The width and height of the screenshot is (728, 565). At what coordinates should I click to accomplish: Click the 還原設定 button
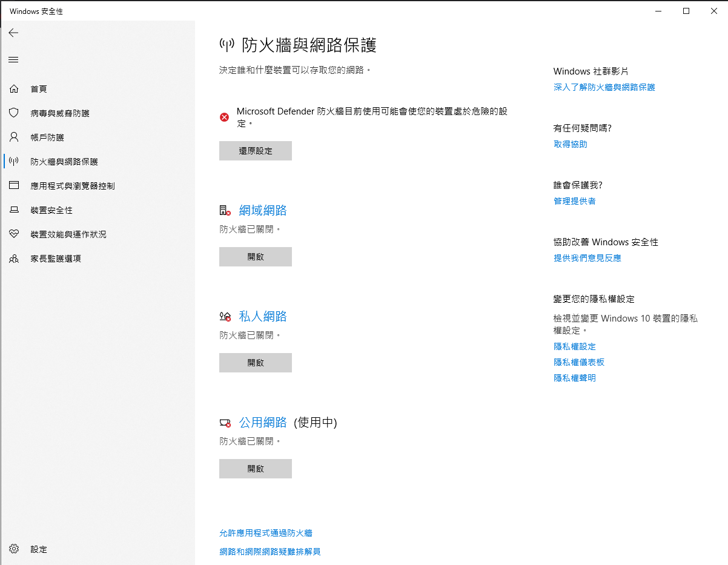tap(256, 151)
